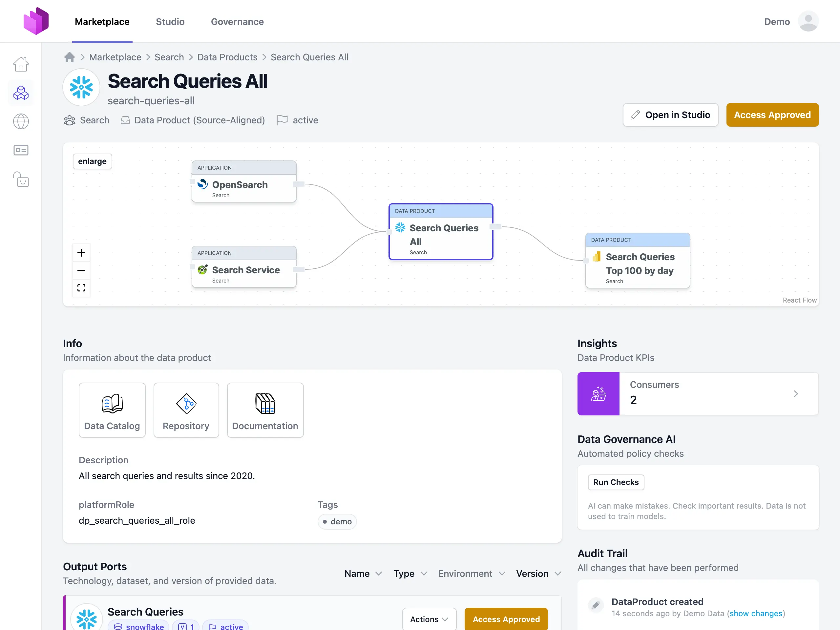Expand the Name sort dropdown
Screen dimensions: 840x630
[363, 574]
